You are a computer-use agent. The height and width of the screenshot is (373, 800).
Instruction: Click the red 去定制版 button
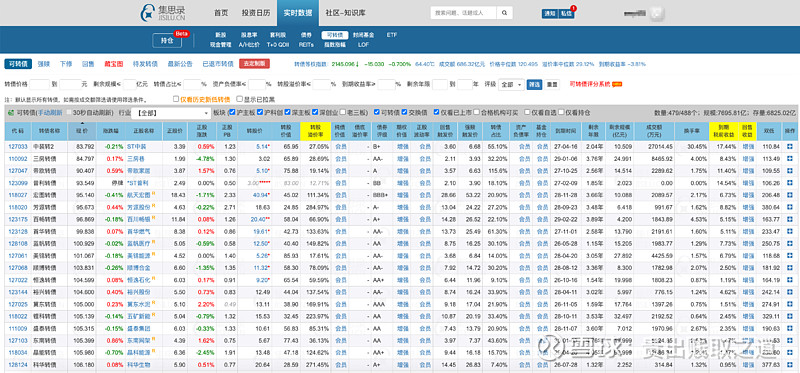[254, 64]
